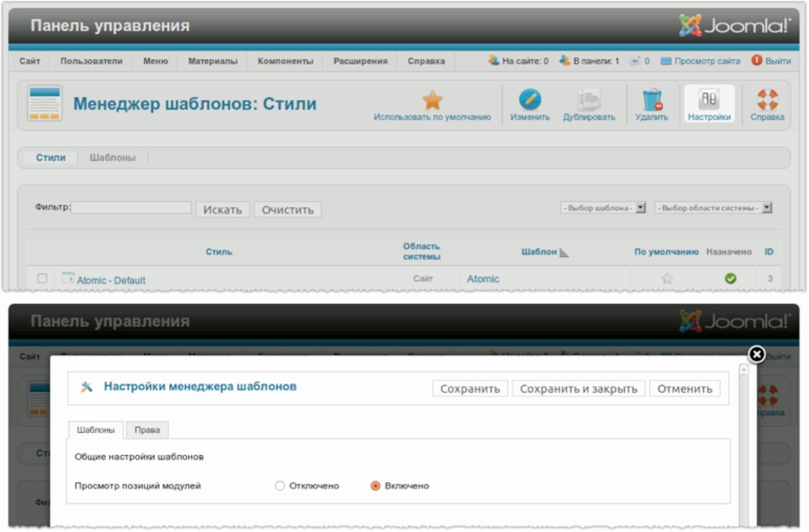Sort by the 'Шаблон' column header
This screenshot has height=532, width=809.
click(539, 252)
